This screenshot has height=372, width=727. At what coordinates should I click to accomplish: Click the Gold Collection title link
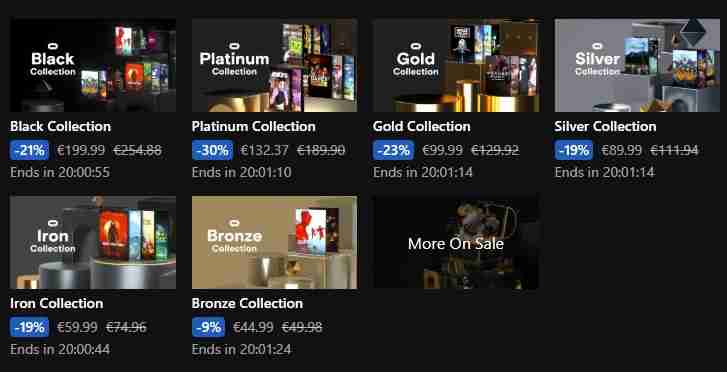click(421, 127)
